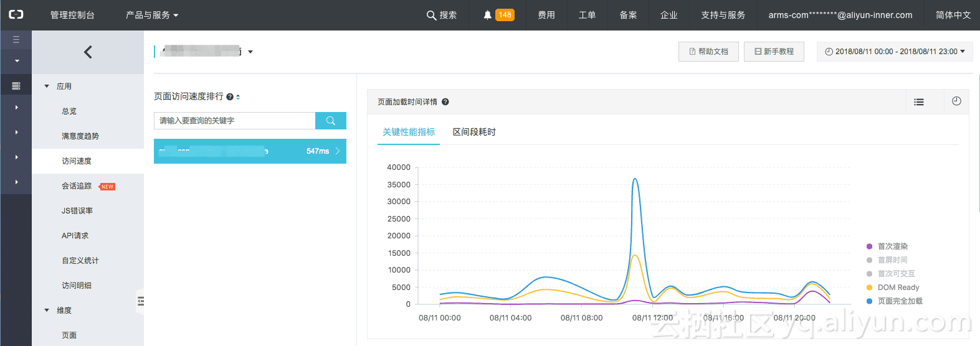Click 帮助文档 button
The width and height of the screenshot is (980, 346).
[x=708, y=52]
